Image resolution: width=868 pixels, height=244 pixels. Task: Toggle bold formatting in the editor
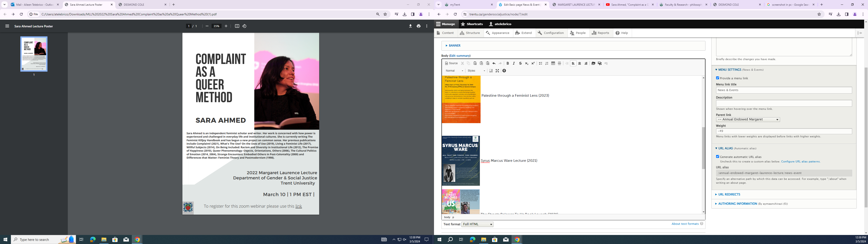pos(507,63)
